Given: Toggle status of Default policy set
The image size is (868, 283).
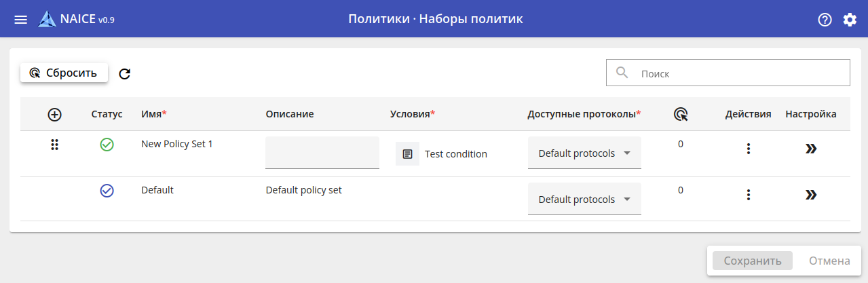Looking at the screenshot, I should click(107, 191).
